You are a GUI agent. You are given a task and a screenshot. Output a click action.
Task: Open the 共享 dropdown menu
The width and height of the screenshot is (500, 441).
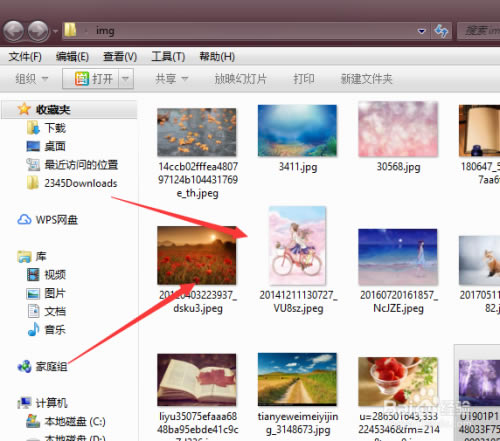tap(172, 79)
